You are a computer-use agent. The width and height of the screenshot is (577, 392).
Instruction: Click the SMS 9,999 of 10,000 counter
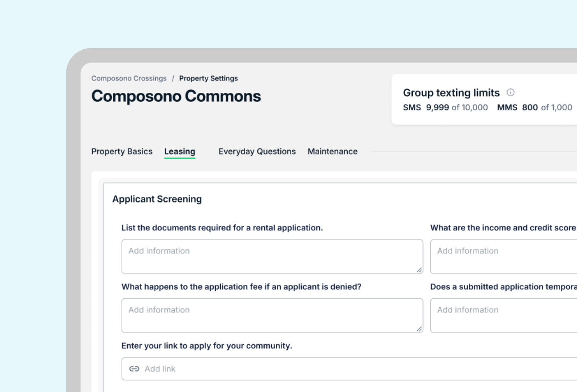click(445, 108)
